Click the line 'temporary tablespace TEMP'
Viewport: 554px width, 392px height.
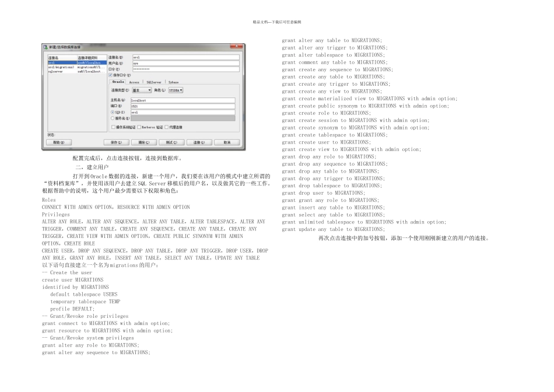coord(85,302)
